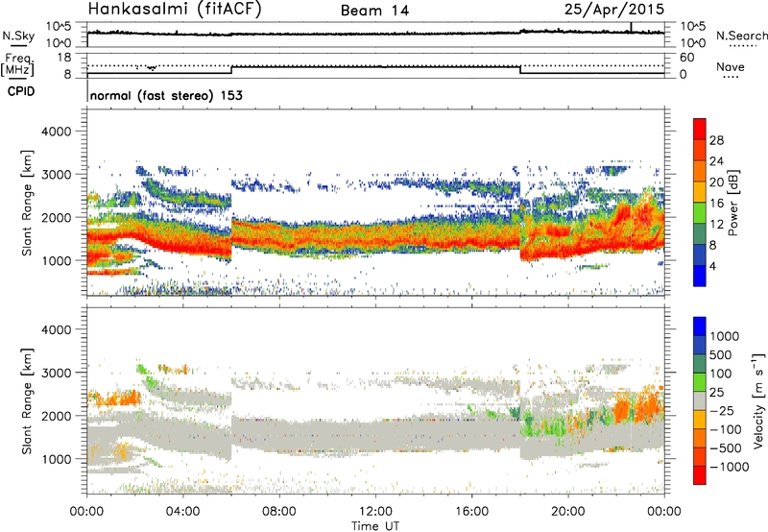Click the 'Nave' legend label
The width and height of the screenshot is (768, 532).
tap(731, 66)
